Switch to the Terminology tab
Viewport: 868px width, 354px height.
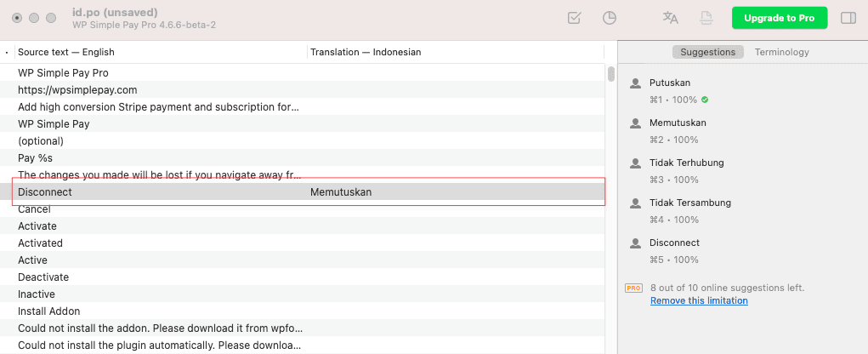pyautogui.click(x=781, y=52)
